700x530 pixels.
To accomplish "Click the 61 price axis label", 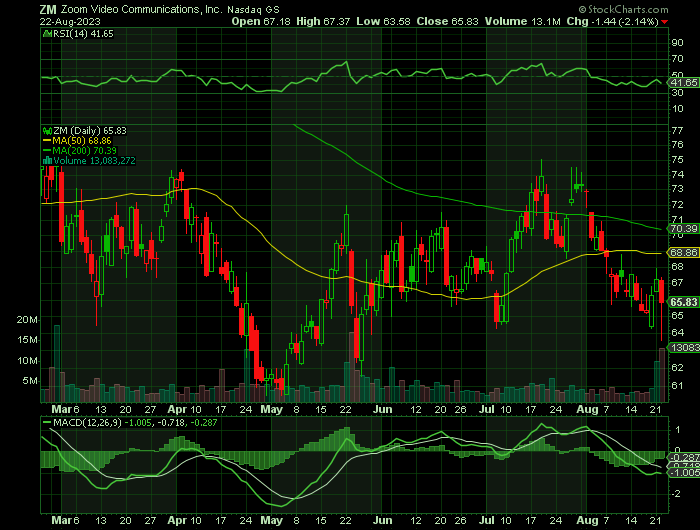I will pos(678,385).
